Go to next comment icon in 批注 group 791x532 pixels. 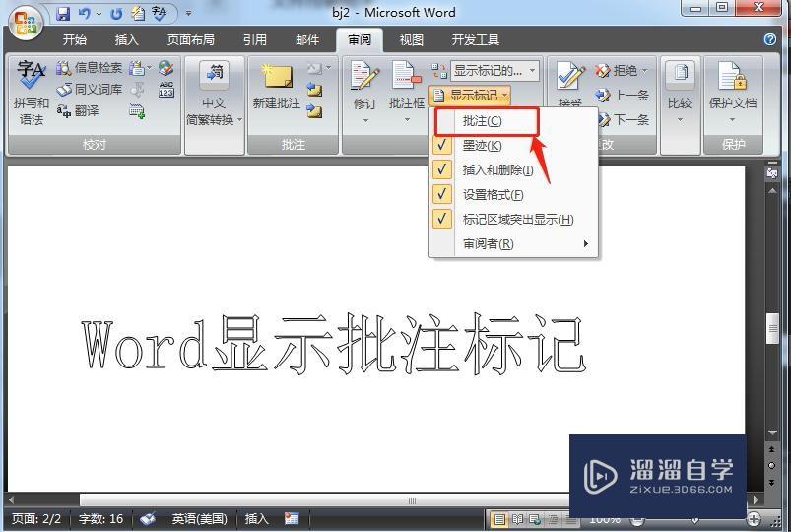[314, 110]
